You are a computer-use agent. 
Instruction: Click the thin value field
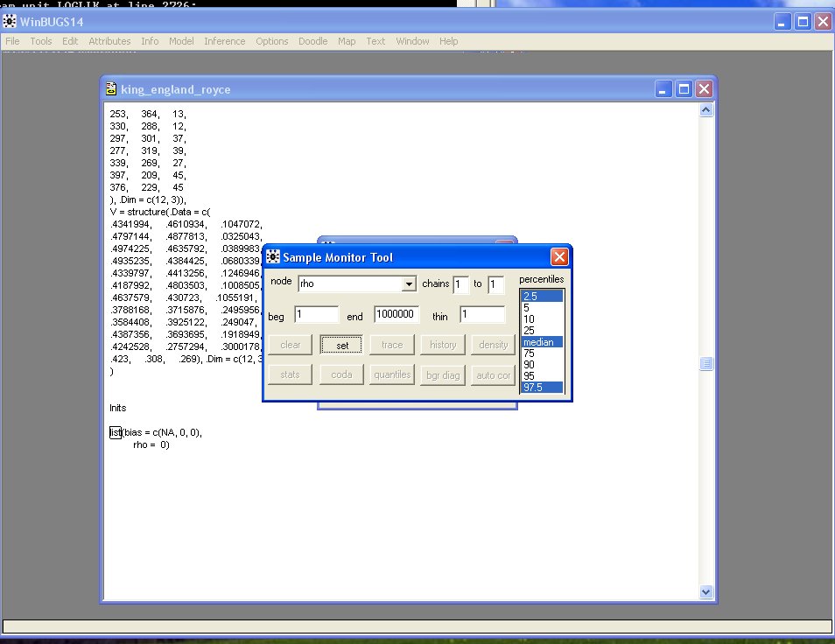point(481,315)
